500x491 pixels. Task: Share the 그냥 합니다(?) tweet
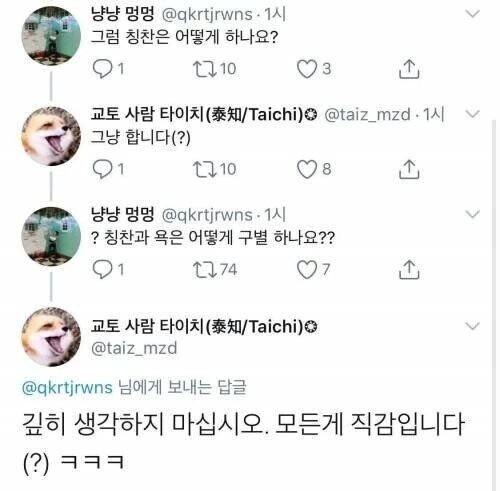[409, 169]
